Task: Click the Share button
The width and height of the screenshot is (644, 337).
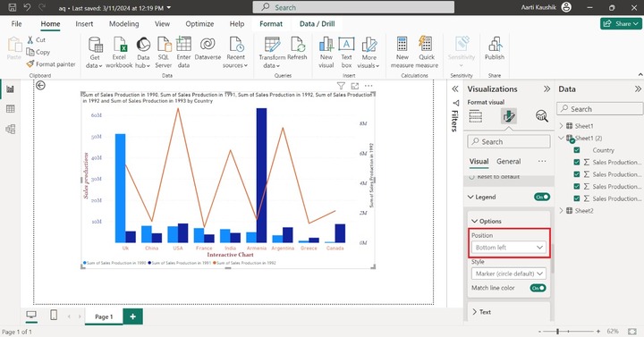Action: (x=621, y=23)
